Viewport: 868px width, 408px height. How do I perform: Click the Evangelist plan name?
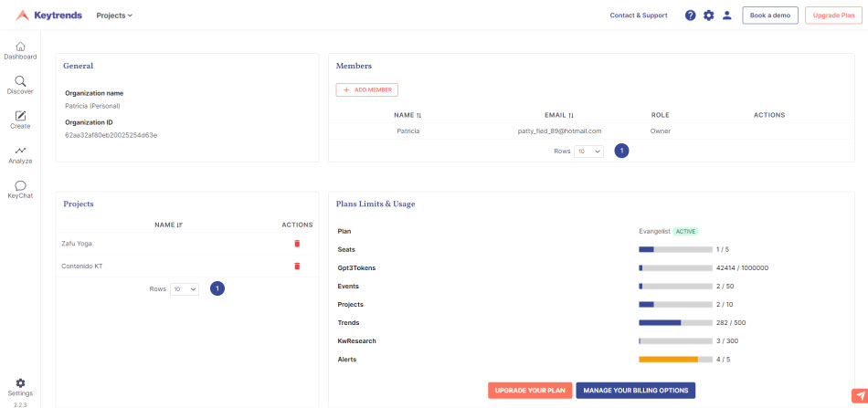tap(654, 231)
